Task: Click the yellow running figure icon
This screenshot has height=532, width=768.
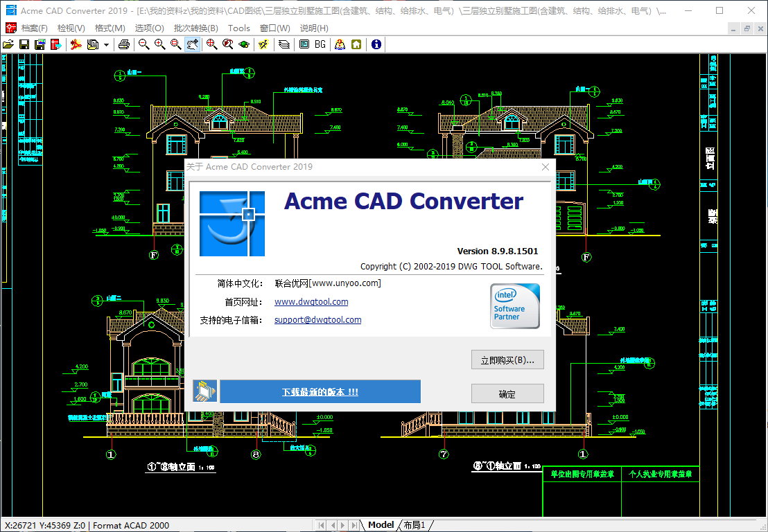Action: 264,44
